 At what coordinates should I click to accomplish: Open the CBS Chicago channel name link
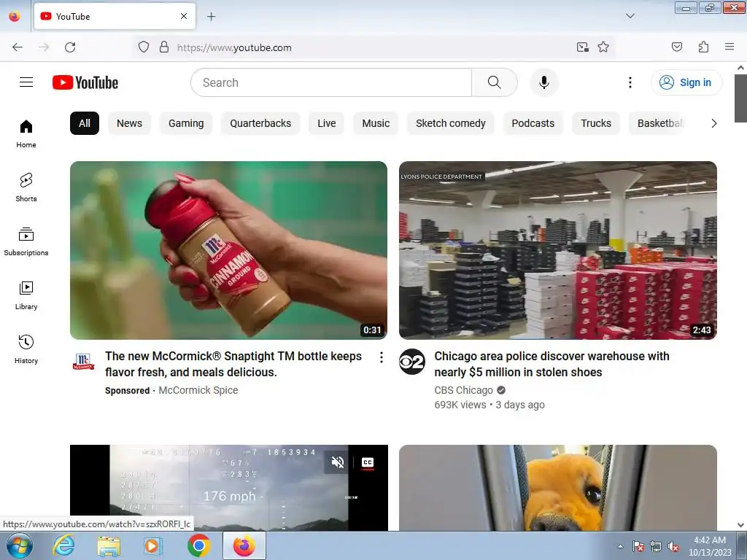pos(463,390)
